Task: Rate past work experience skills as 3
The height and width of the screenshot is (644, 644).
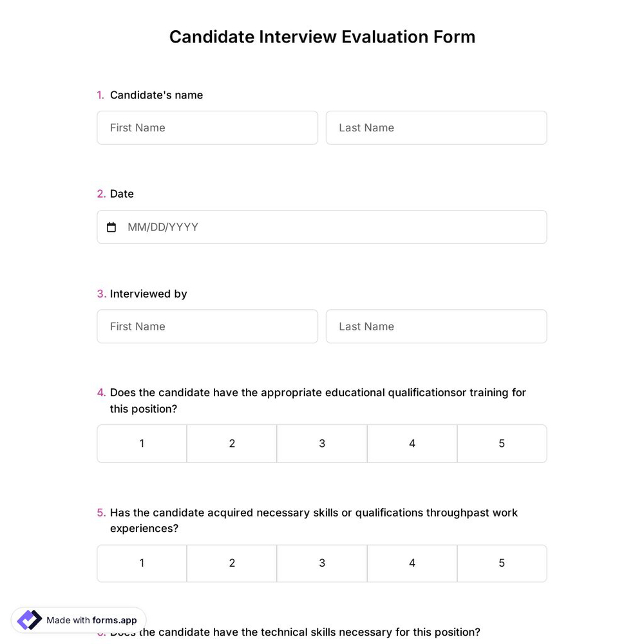Action: (322, 563)
